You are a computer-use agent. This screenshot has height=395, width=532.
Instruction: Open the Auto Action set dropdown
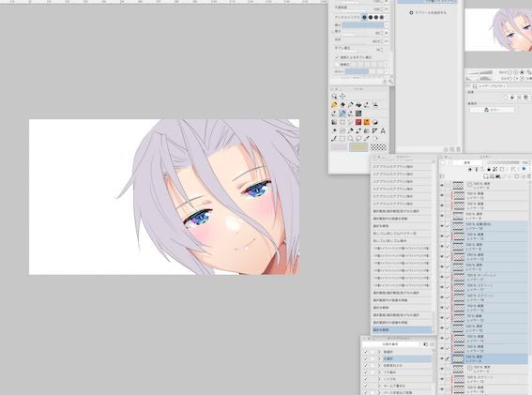pos(392,344)
